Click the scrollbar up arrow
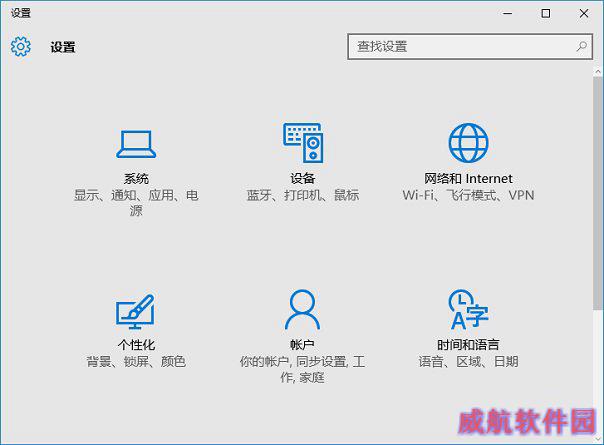The height and width of the screenshot is (445, 604). click(598, 72)
